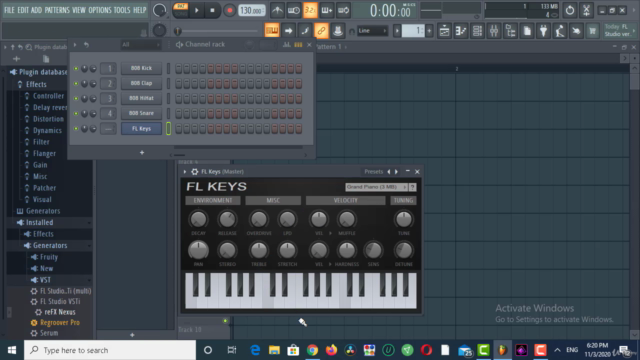Viewport: 640px width, 360px height.
Task: Click the FL Keys channel button
Action: 141,129
